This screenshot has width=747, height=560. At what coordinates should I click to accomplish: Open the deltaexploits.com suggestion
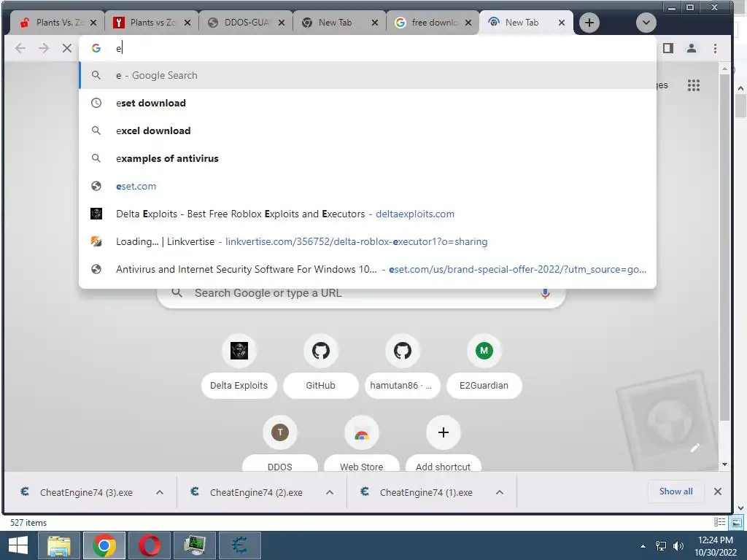(368, 214)
